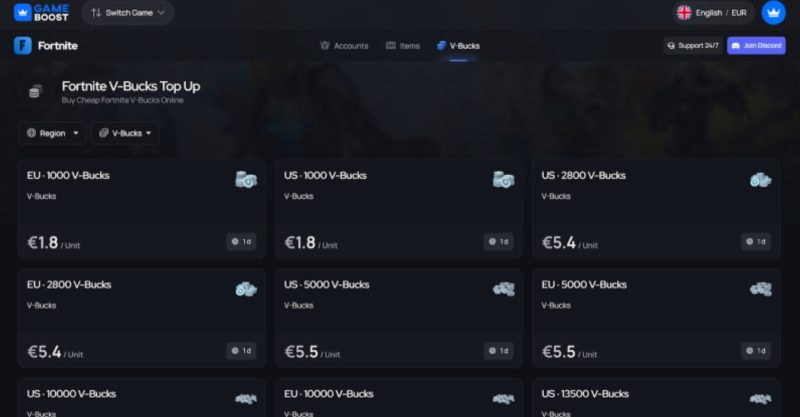The height and width of the screenshot is (417, 800).
Task: Click the €1.8 price on EU 1000 card
Action: click(x=43, y=242)
